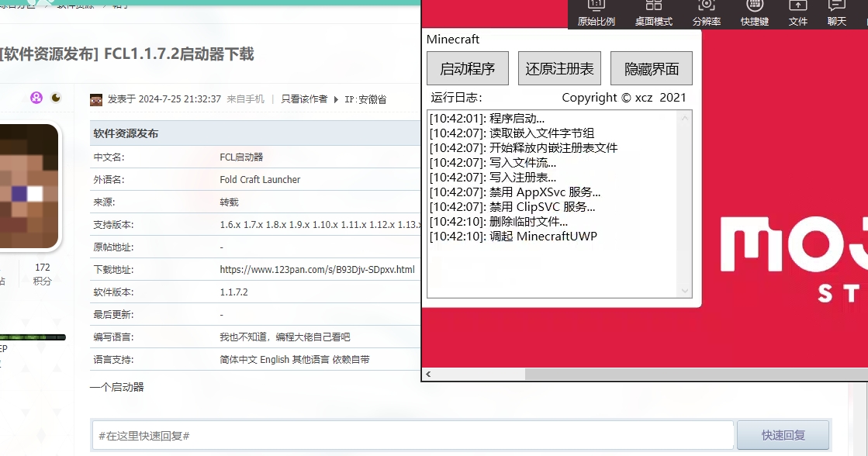Click the log line 写入文件流...
This screenshot has height=456, width=868.
tap(493, 163)
